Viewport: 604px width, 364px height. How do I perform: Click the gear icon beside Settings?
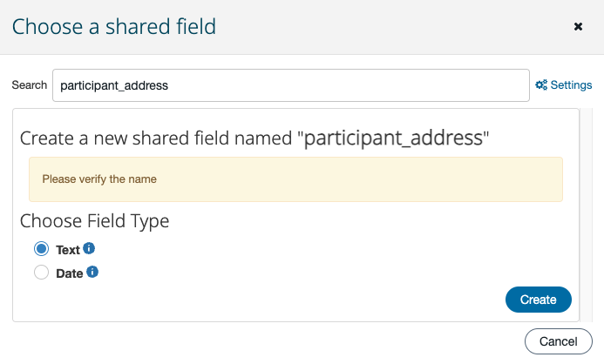(x=541, y=85)
